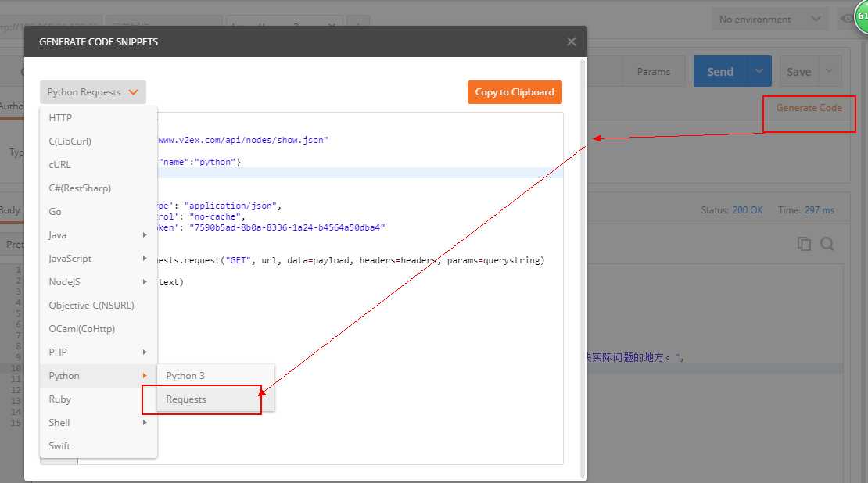The image size is (868, 483).
Task: Open the Python Requests language dropdown
Action: coord(92,92)
